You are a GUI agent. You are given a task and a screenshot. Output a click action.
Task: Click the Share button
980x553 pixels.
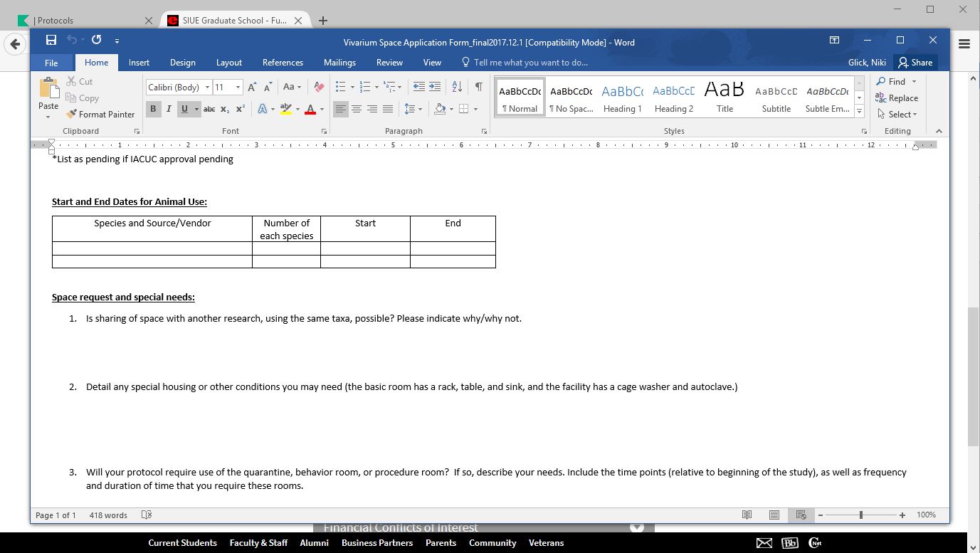[915, 63]
